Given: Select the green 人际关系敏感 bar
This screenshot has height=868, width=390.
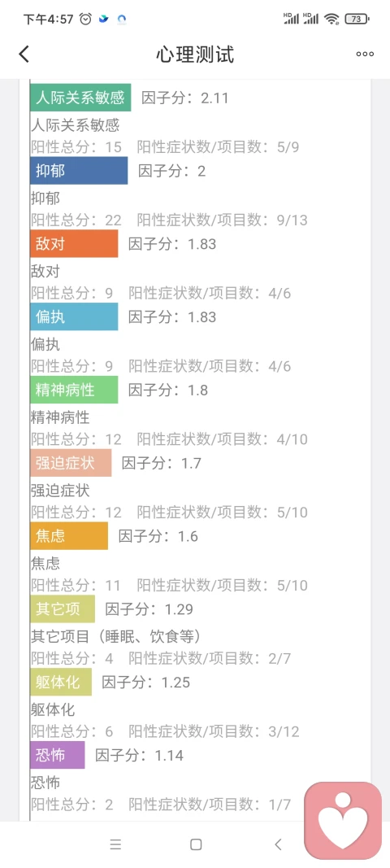Looking at the screenshot, I should click(x=80, y=98).
